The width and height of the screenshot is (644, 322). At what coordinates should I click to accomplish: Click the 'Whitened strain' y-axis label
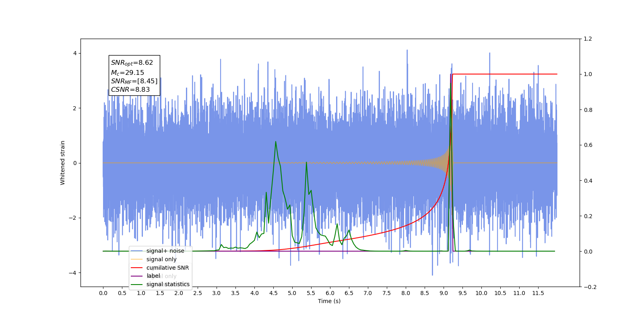[x=62, y=163]
